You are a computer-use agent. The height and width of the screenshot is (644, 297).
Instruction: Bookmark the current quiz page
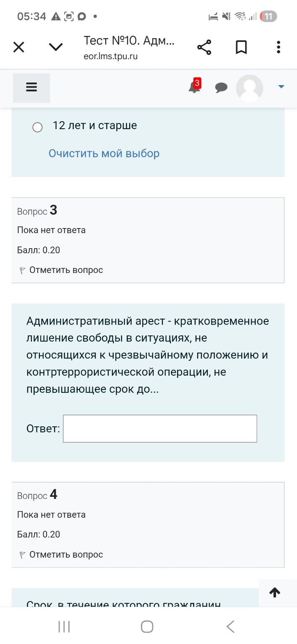tap(241, 47)
